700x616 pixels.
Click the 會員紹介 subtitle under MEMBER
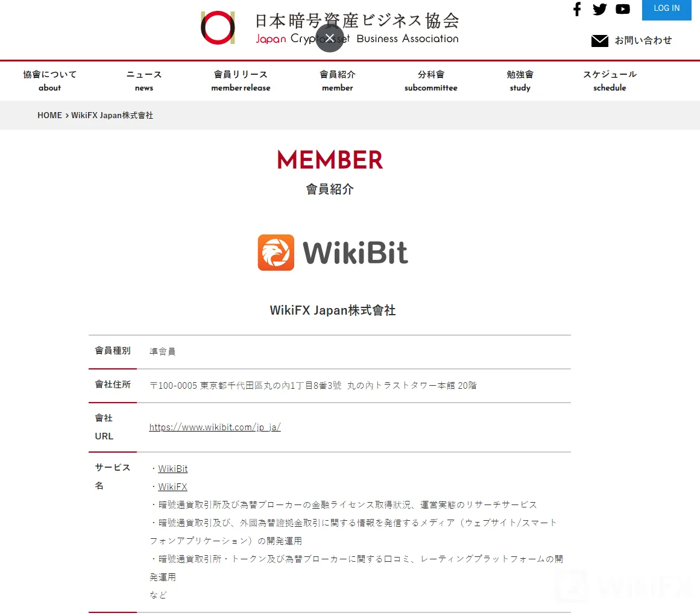[330, 189]
